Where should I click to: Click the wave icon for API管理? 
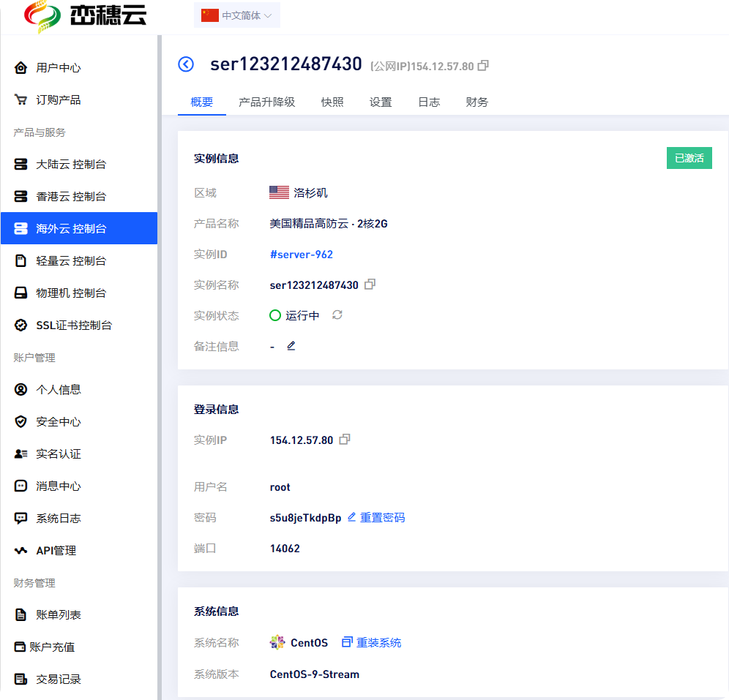coord(20,551)
